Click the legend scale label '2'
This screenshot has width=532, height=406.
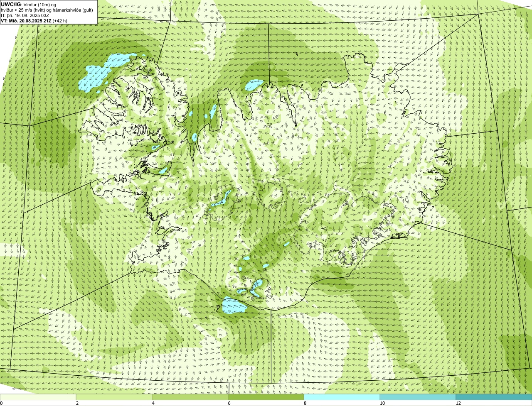(x=77, y=404)
